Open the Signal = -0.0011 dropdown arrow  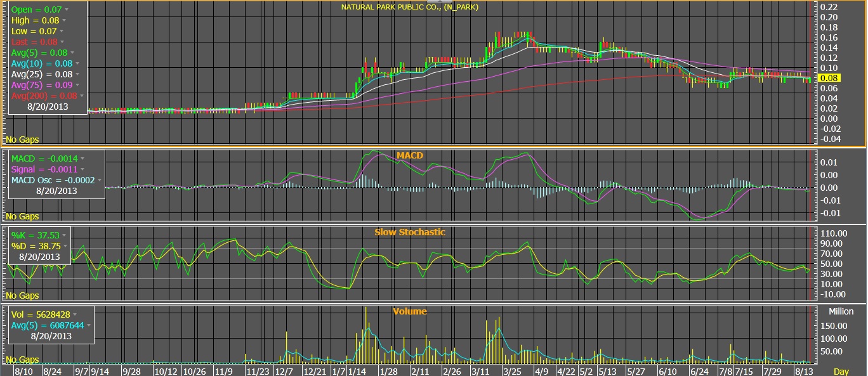pos(83,169)
